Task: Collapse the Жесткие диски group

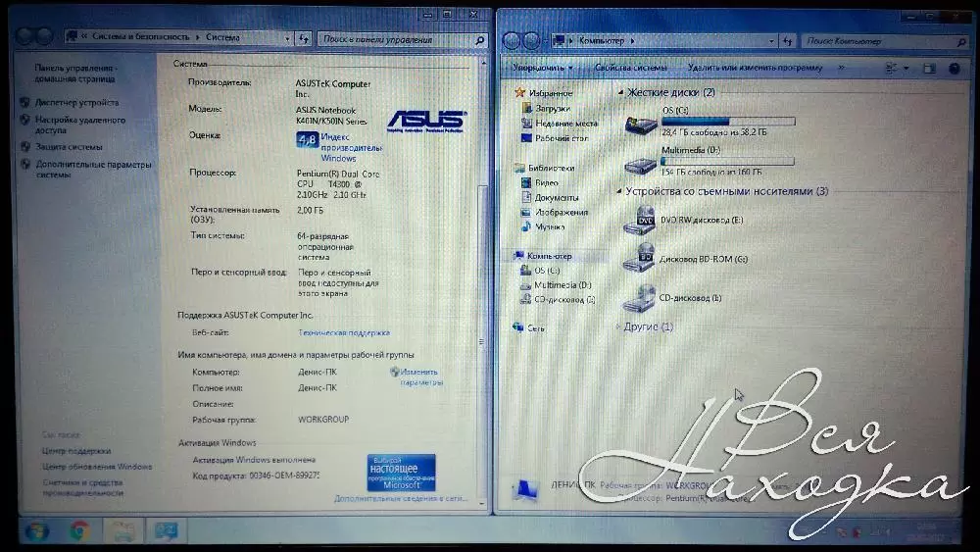Action: coord(620,92)
